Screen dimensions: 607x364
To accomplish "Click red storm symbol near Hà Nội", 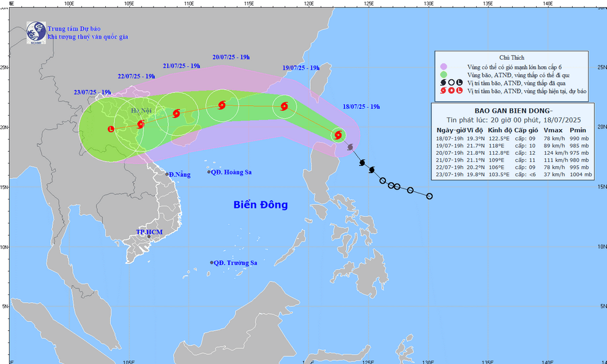I will tap(141, 124).
